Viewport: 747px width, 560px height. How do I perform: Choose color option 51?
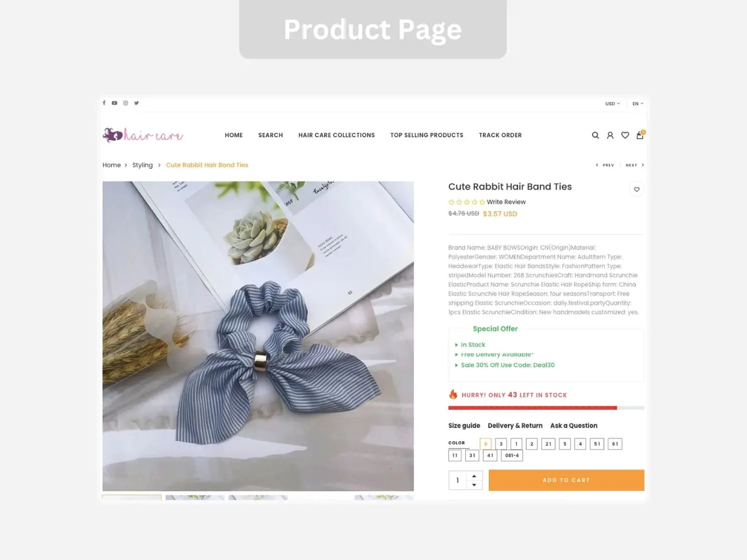[x=597, y=444]
